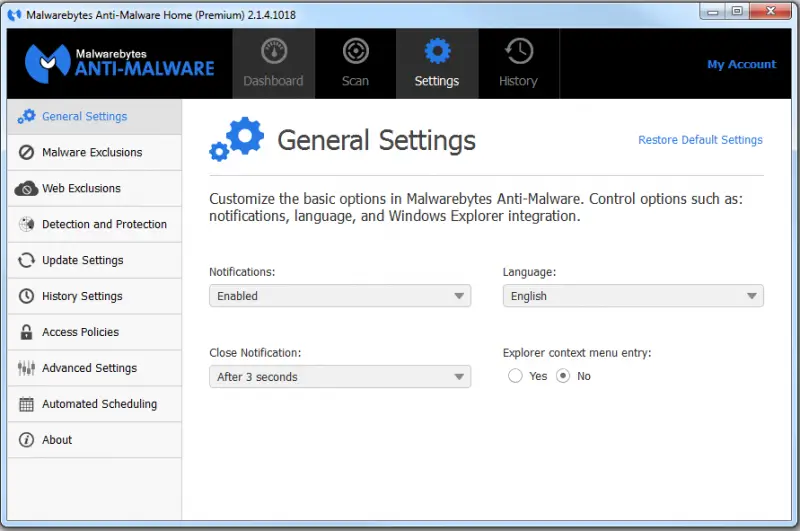Minimize the Malwarebytes window

coord(713,11)
